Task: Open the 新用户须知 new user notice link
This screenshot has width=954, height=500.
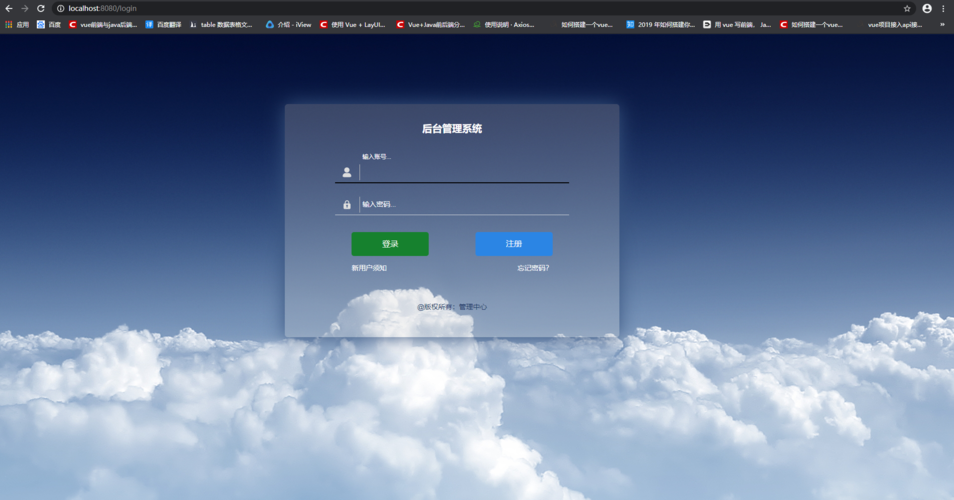Action: click(x=369, y=268)
